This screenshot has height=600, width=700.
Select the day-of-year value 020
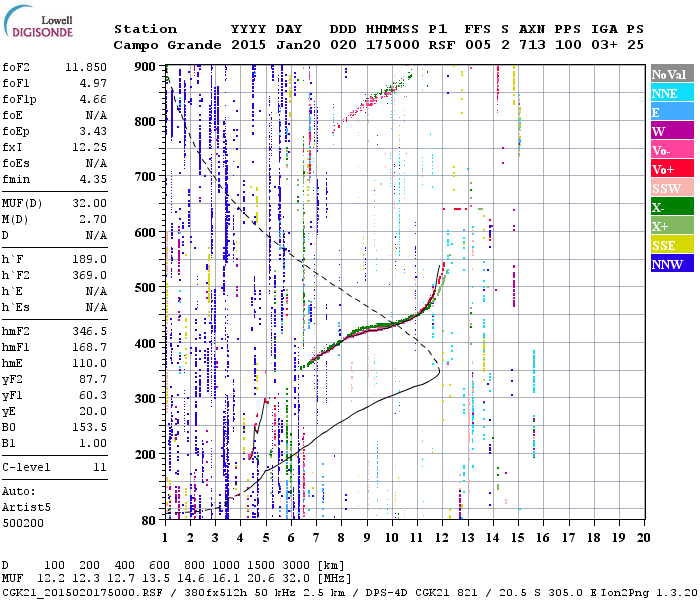point(343,45)
